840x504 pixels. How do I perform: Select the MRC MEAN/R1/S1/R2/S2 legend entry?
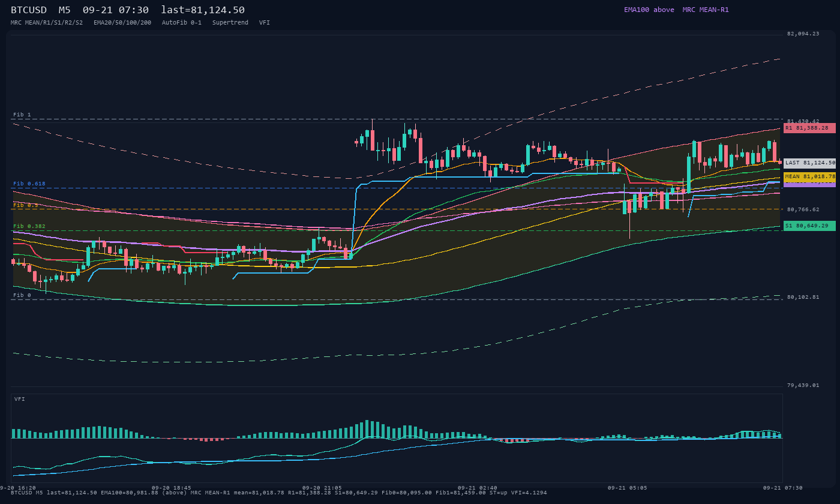pyautogui.click(x=47, y=22)
